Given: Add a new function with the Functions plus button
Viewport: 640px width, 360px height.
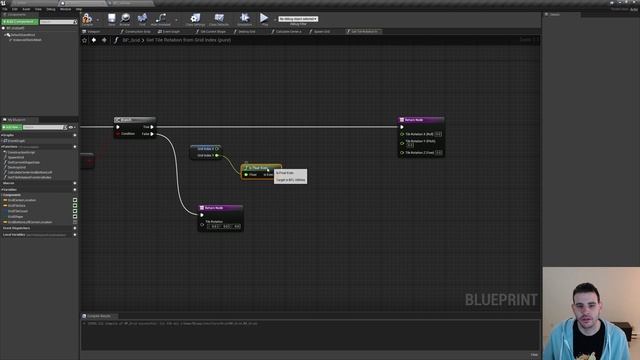Looking at the screenshot, I should (75, 147).
